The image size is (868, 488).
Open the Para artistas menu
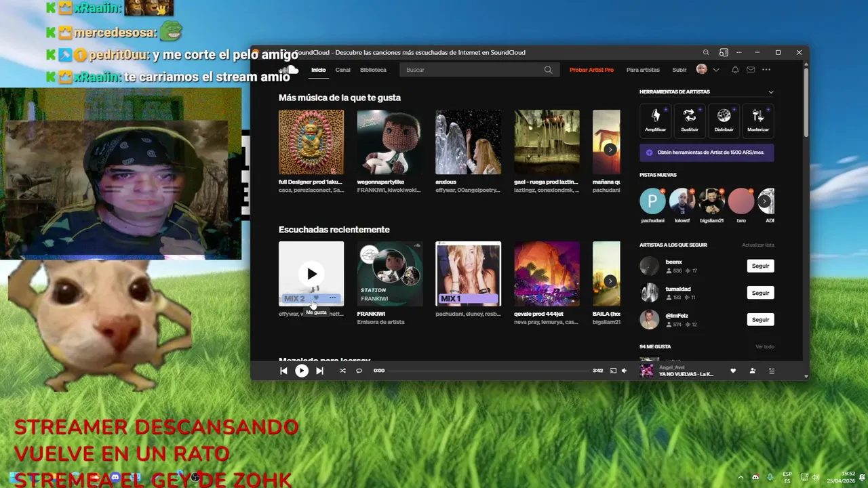coord(643,70)
